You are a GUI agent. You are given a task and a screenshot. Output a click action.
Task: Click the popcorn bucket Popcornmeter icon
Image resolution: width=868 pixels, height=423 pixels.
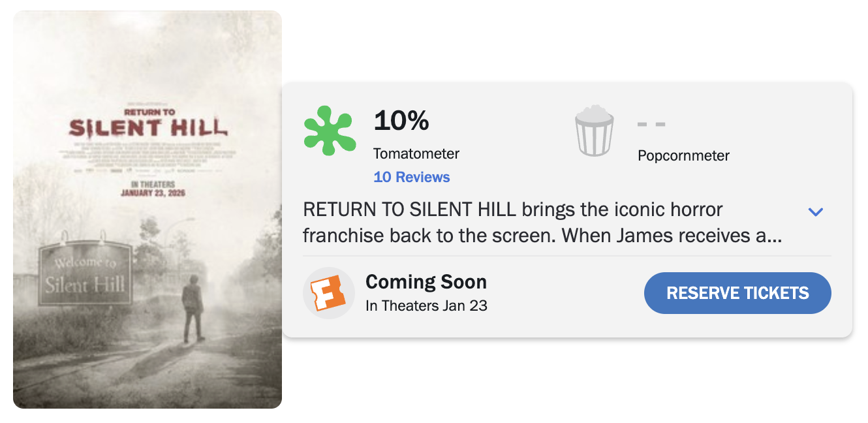[594, 133]
